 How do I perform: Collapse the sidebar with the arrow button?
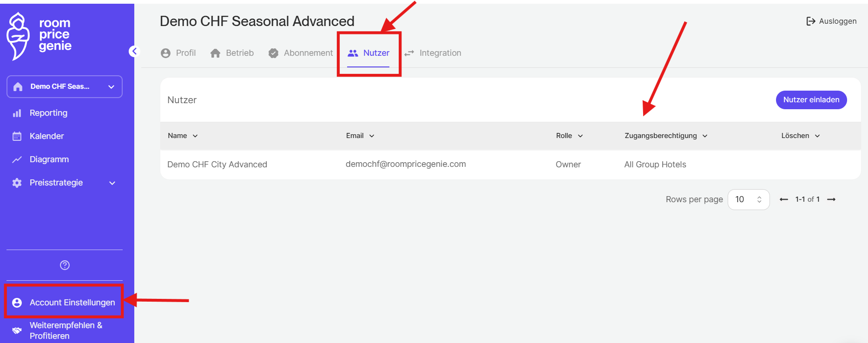pyautogui.click(x=134, y=51)
